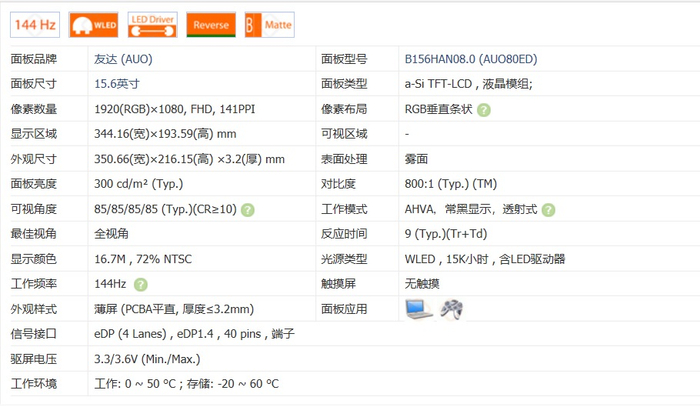Click the 300 cd/m² brightness value
Screen dimensions: 700x414
pos(138,184)
